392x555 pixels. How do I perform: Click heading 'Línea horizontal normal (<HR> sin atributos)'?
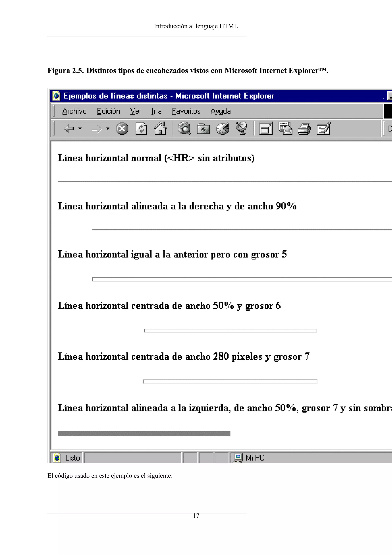[x=156, y=158]
